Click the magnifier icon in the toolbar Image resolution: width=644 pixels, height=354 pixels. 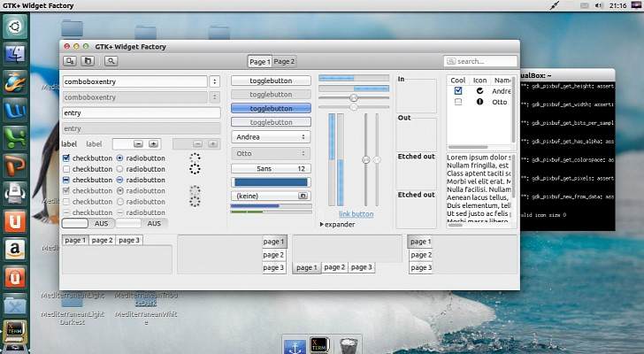pyautogui.click(x=111, y=61)
